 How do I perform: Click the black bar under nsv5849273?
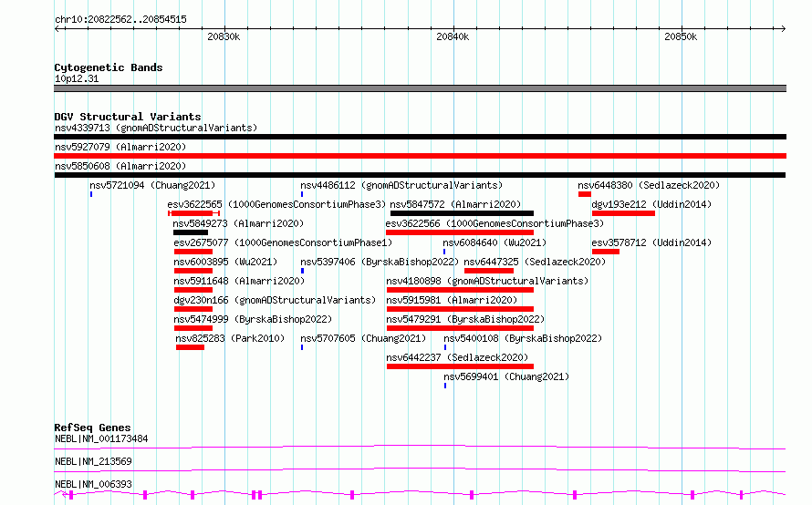click(x=191, y=232)
